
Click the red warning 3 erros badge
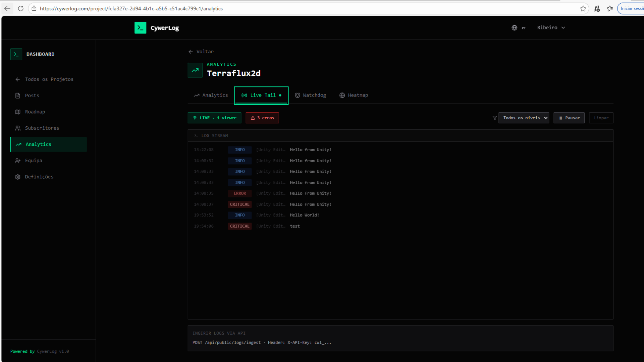[x=262, y=118]
